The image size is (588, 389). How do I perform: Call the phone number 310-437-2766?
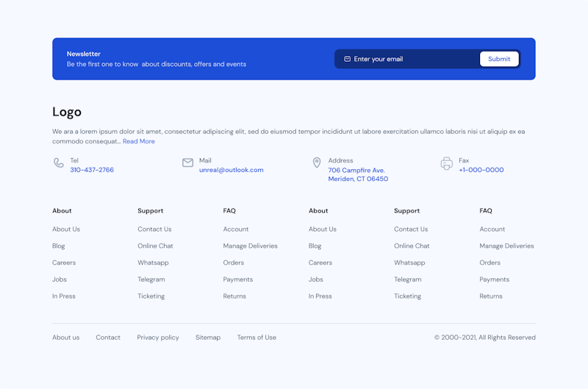92,170
